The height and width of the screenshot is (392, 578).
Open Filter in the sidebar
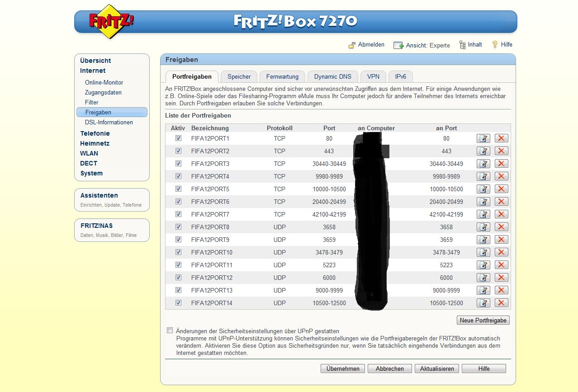click(92, 102)
